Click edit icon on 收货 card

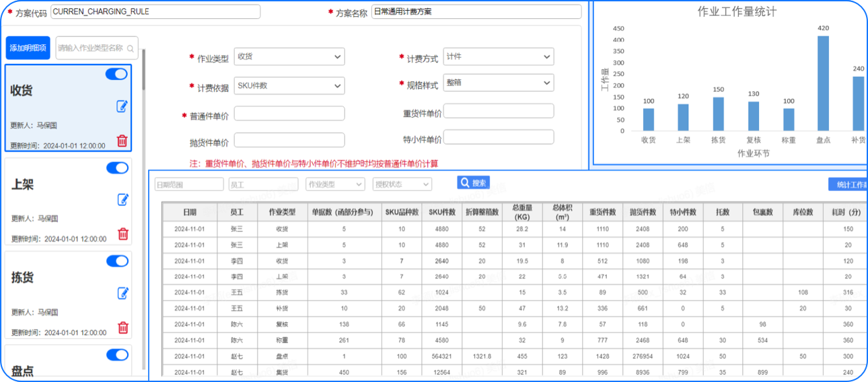tap(122, 106)
